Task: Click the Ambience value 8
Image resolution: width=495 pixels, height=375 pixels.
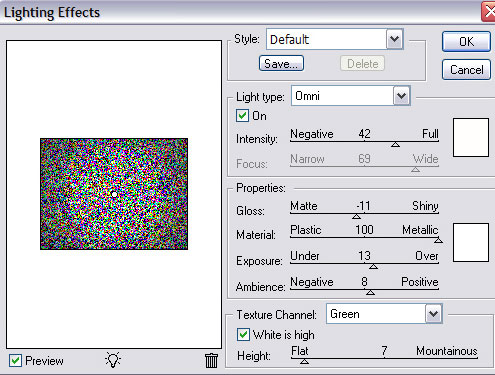Action: click(364, 282)
